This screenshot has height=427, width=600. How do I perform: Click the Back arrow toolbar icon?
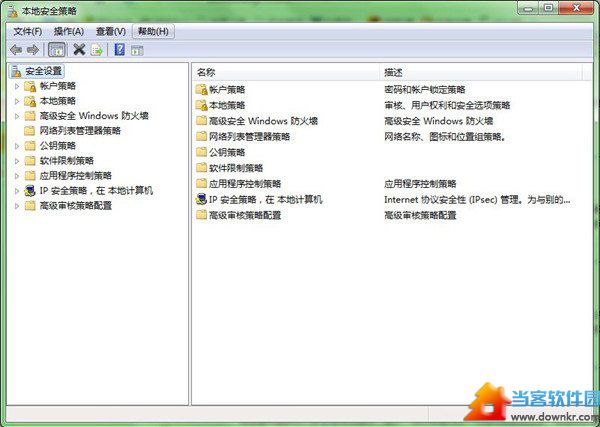(16, 50)
